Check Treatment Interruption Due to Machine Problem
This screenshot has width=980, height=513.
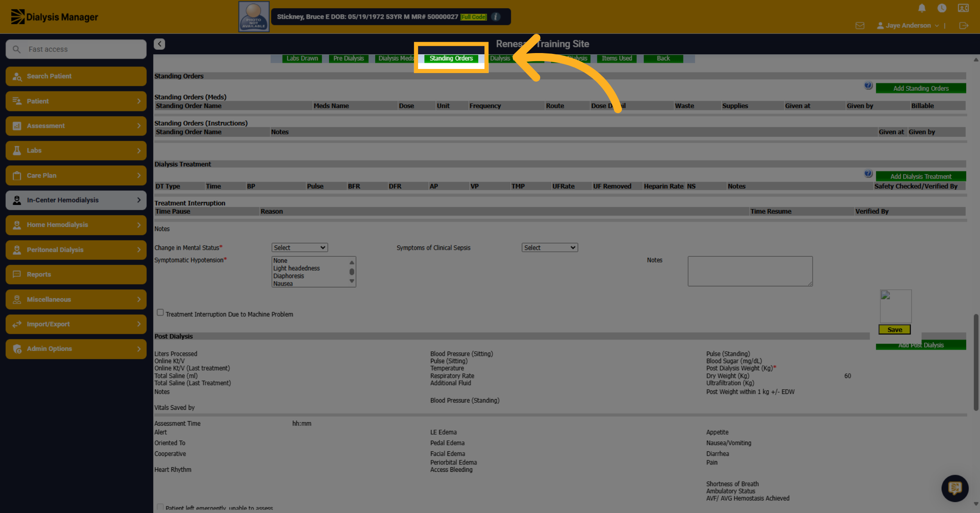160,313
